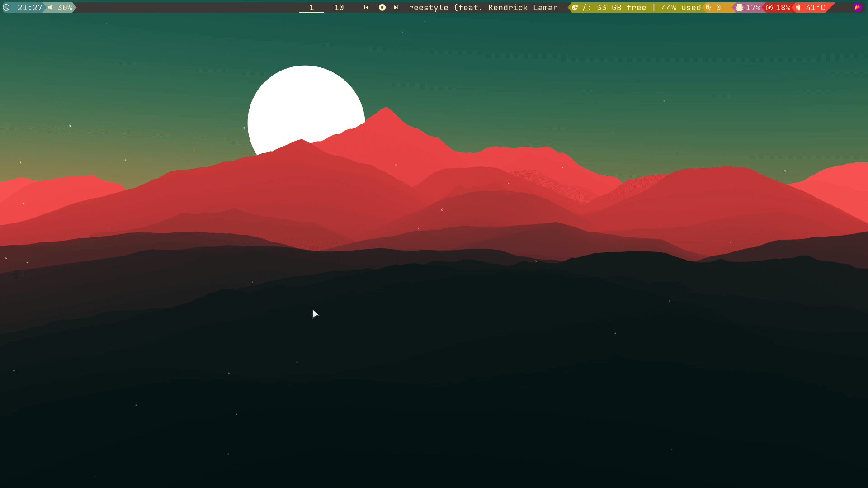This screenshot has width=868, height=488.
Task: Click the disk usage pie icon
Action: coord(575,8)
